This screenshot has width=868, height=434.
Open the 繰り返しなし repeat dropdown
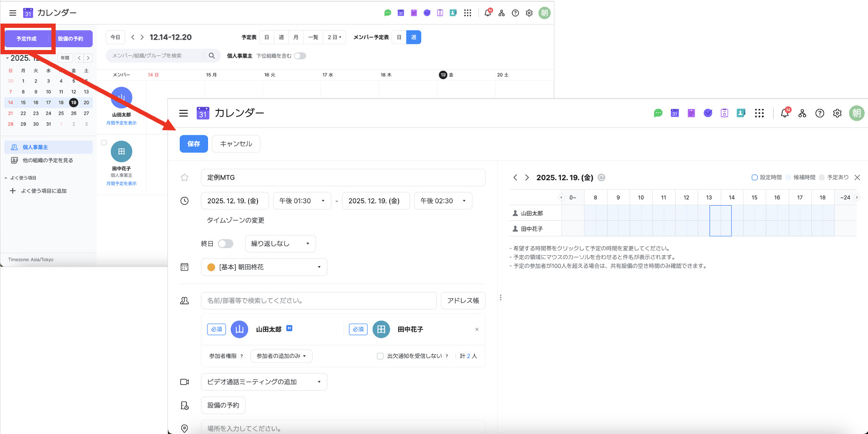[280, 243]
